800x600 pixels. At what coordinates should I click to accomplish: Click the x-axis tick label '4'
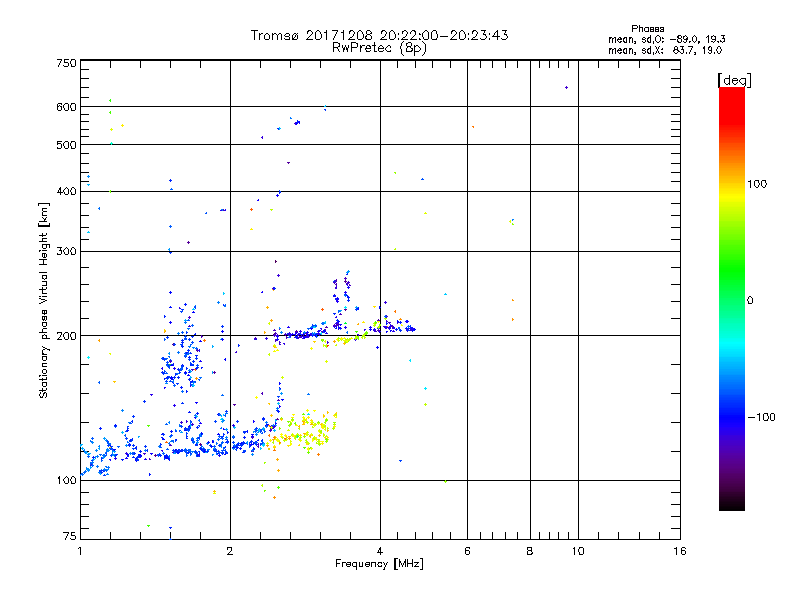tap(380, 551)
